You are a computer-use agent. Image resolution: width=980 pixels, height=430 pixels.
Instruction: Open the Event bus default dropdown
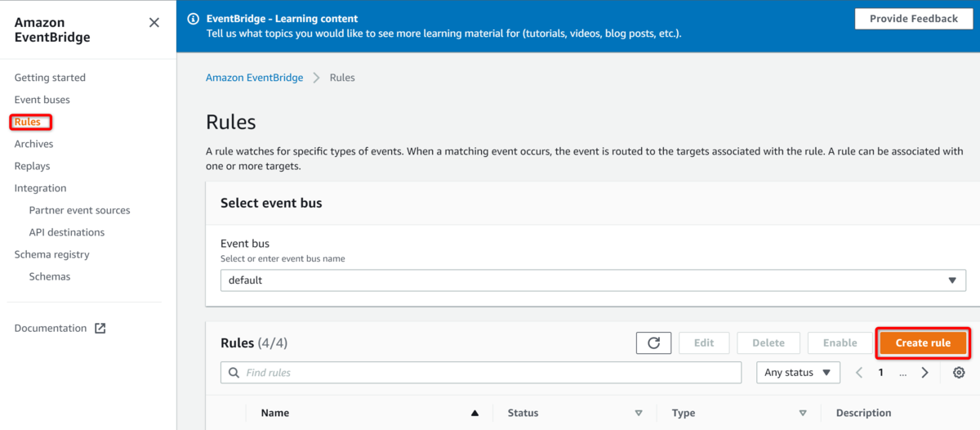point(593,280)
